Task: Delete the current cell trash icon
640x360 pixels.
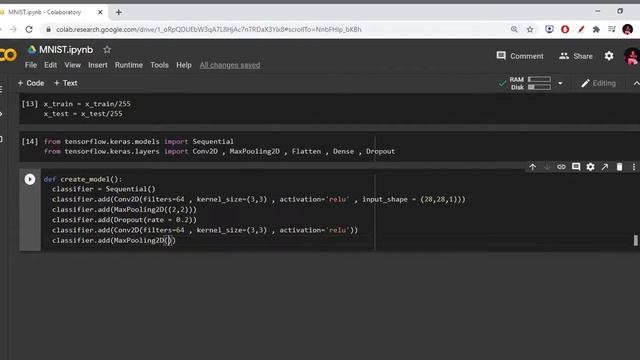Action: (619, 167)
